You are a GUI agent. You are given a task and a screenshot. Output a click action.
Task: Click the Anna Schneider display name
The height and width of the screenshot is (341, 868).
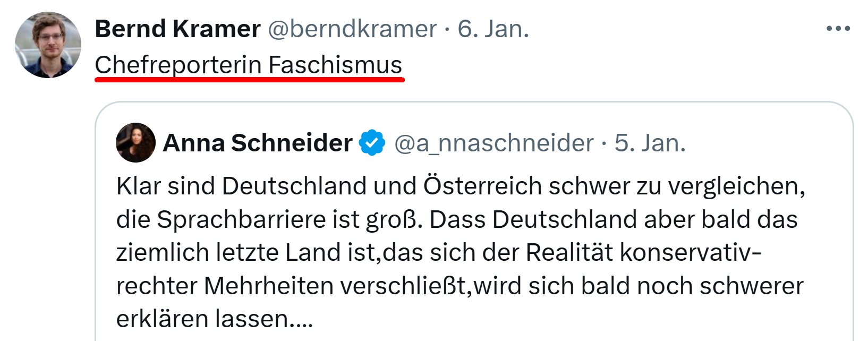click(257, 143)
